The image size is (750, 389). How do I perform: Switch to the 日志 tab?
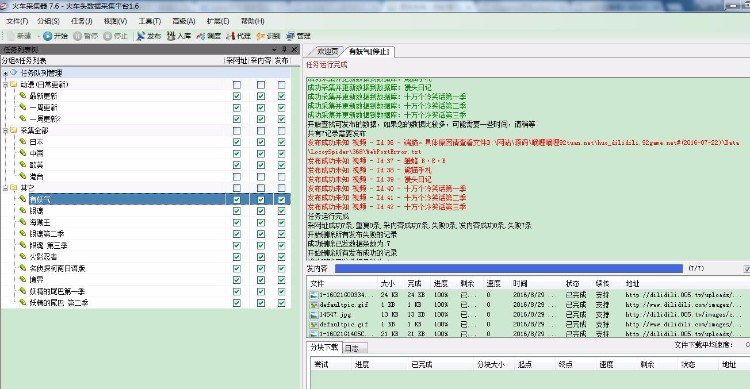pos(354,348)
